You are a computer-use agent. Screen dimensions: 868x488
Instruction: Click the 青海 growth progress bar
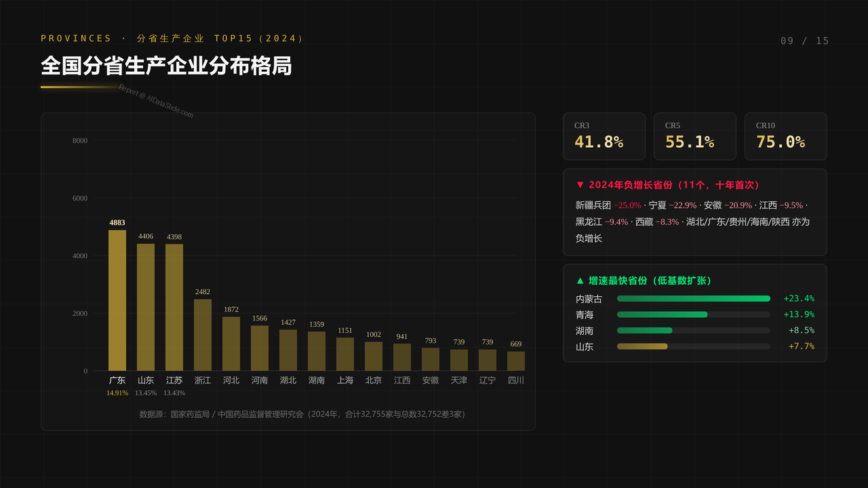tap(694, 314)
